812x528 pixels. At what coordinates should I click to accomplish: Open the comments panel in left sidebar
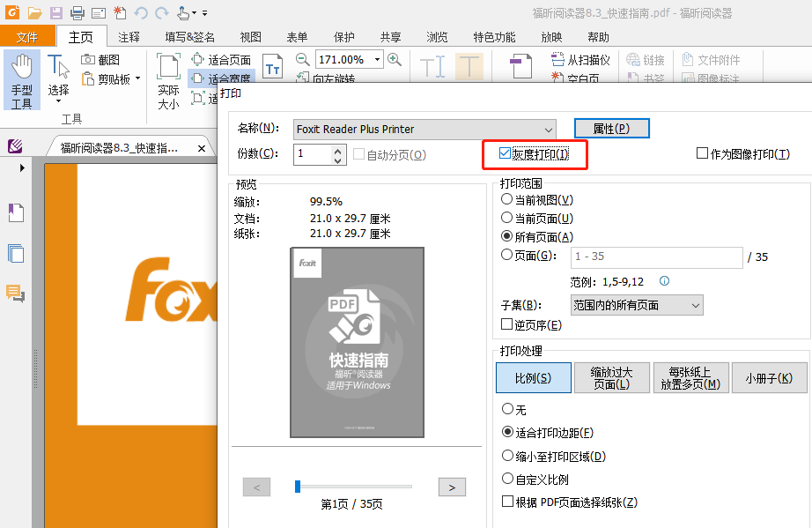[x=16, y=294]
